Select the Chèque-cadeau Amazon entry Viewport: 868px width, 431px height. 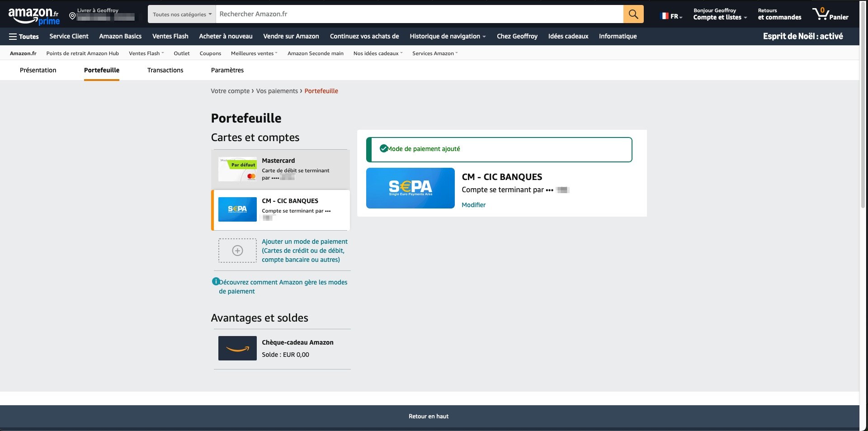pos(282,349)
